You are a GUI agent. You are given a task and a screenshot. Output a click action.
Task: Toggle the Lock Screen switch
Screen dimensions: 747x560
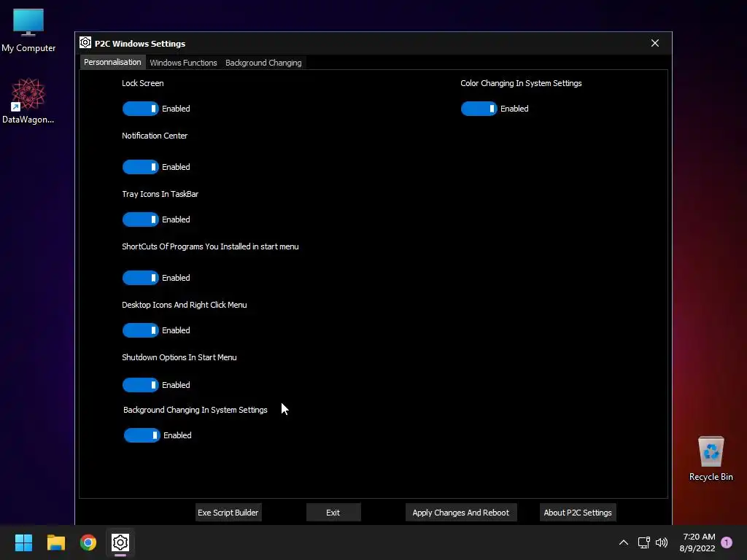point(141,109)
